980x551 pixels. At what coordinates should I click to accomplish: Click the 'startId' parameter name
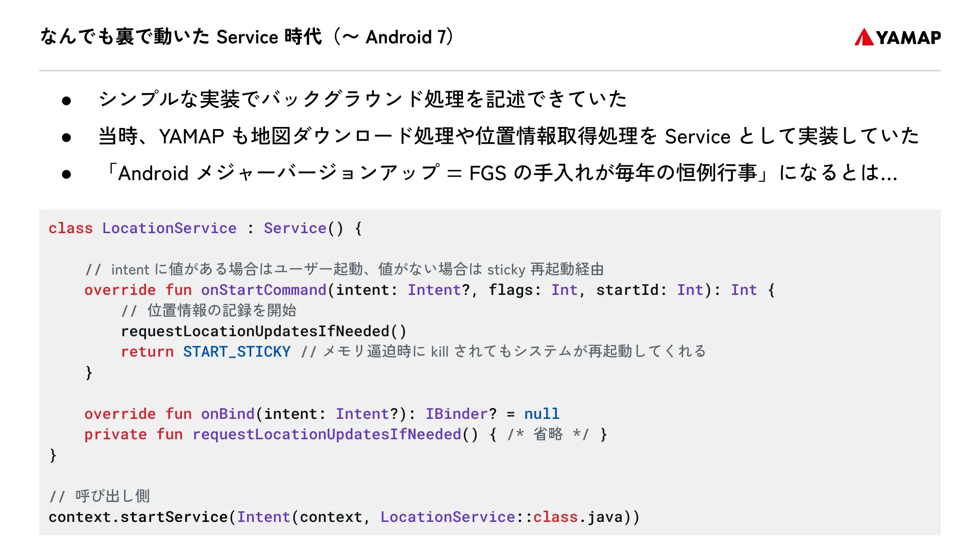pyautogui.click(x=627, y=290)
